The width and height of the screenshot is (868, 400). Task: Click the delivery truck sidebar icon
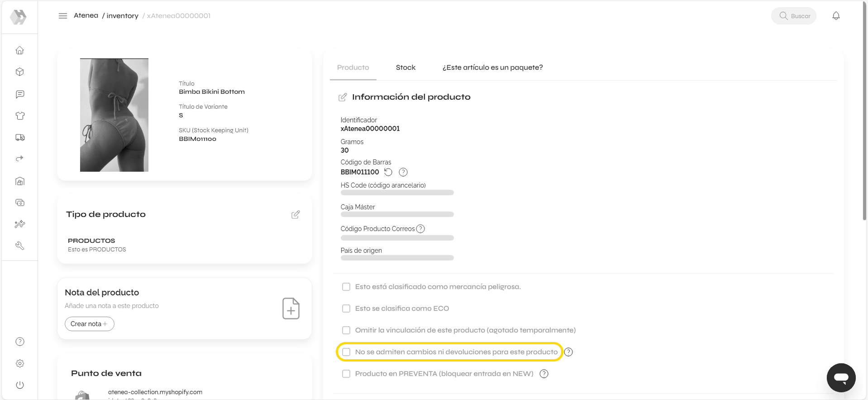(x=20, y=137)
